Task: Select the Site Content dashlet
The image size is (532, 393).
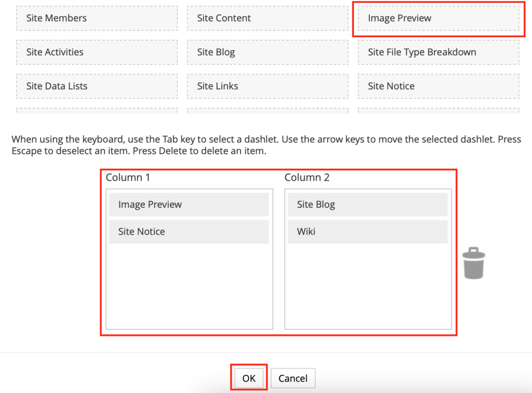Action: pyautogui.click(x=268, y=18)
